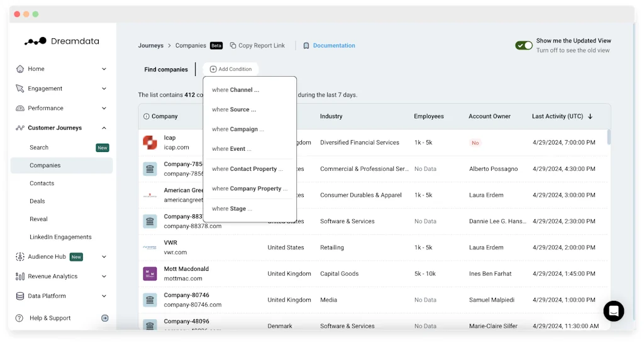Click Ines Ben Farhat owner cell
This screenshot has height=343, width=644.
[x=491, y=274]
